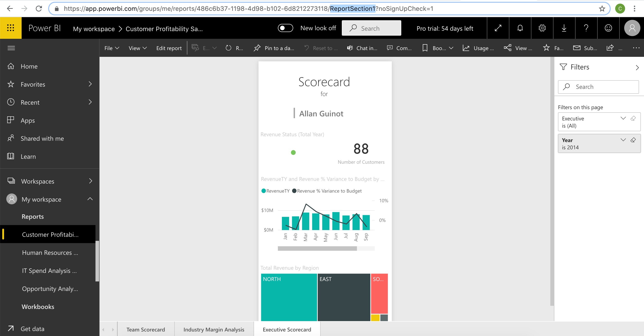Click the notifications bell icon
644x336 pixels.
(520, 28)
